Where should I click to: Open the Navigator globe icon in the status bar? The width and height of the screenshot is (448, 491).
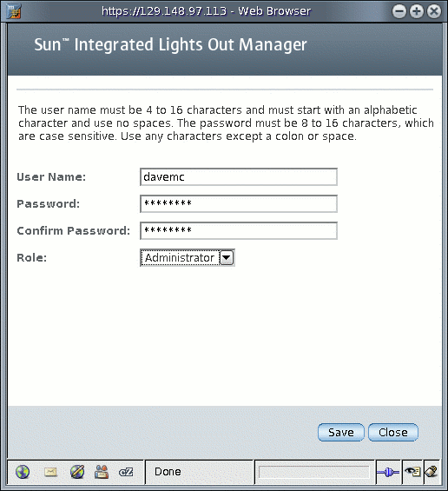pos(23,472)
